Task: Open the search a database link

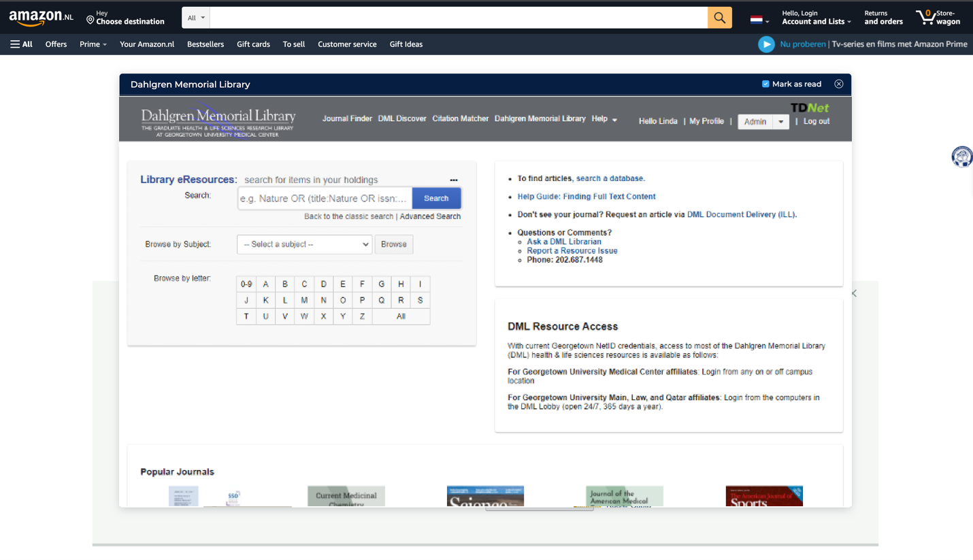Action: tap(610, 178)
